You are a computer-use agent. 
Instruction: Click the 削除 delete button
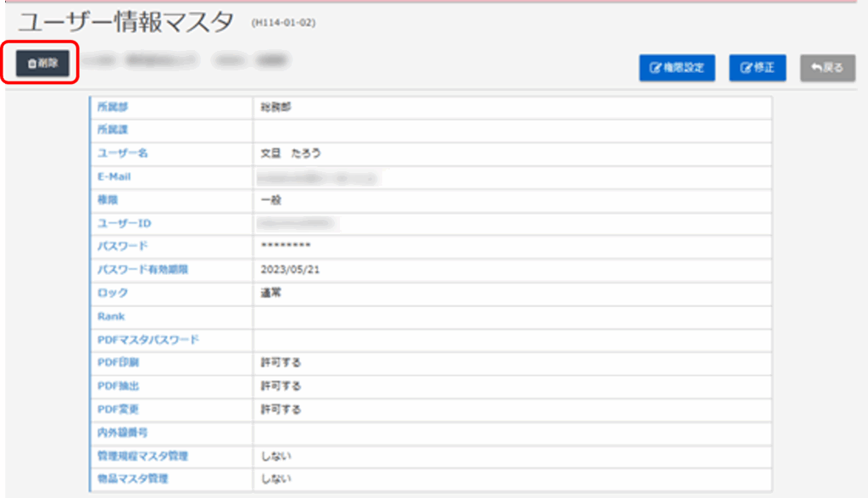(x=42, y=64)
